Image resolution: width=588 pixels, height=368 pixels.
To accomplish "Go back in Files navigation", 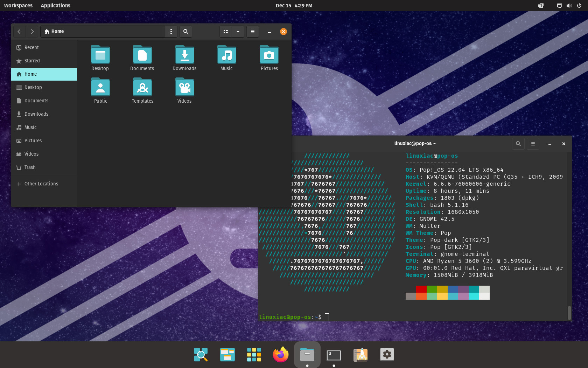I will (x=19, y=32).
